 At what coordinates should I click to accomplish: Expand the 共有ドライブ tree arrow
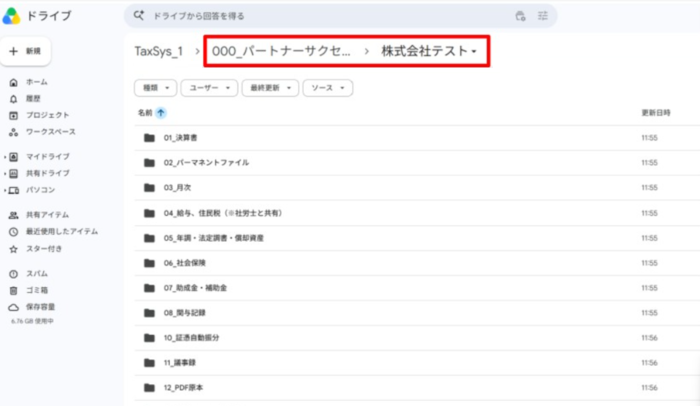pyautogui.click(x=5, y=173)
